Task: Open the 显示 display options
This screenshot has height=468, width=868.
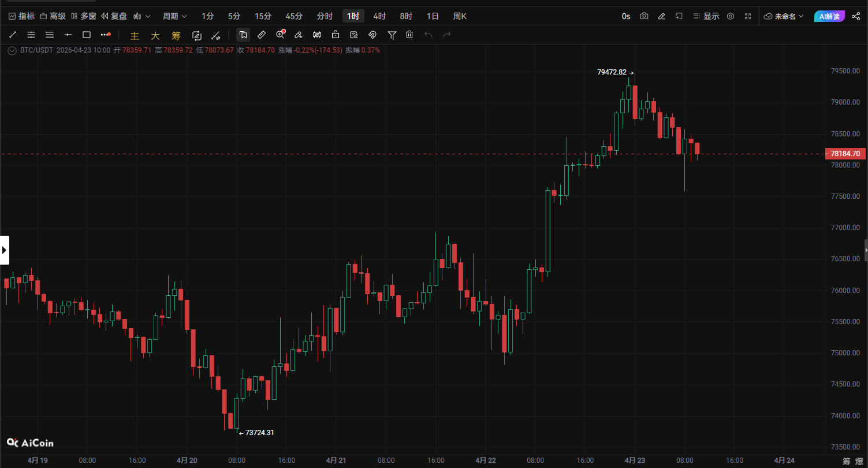Action: pyautogui.click(x=706, y=16)
